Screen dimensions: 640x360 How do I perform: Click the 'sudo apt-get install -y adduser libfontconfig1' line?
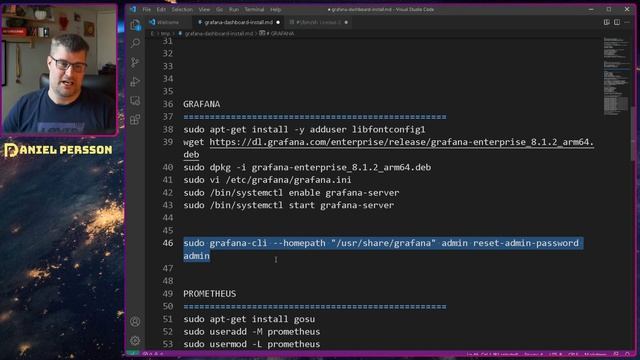[x=304, y=129]
